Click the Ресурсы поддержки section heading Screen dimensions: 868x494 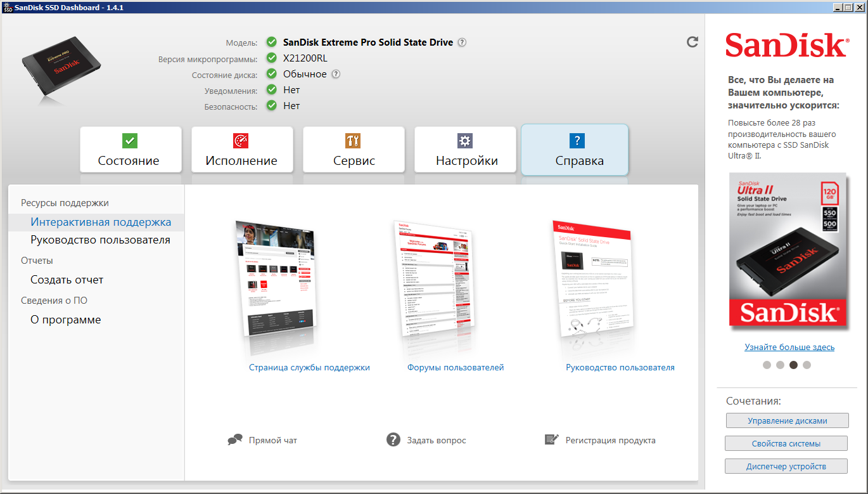[65, 203]
